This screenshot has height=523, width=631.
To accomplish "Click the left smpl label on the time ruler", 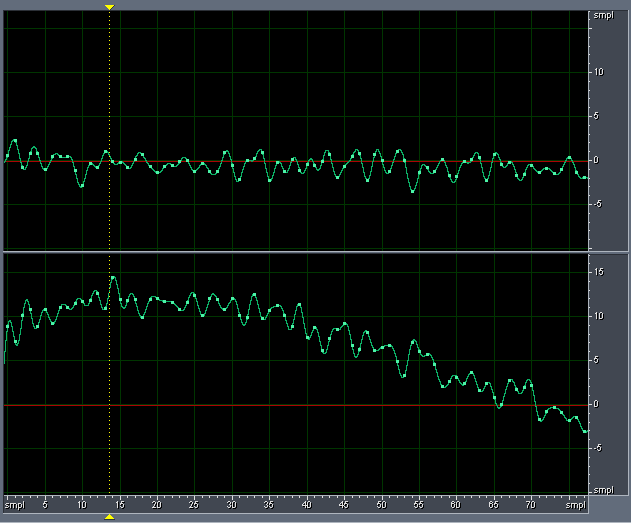I will pyautogui.click(x=15, y=505).
